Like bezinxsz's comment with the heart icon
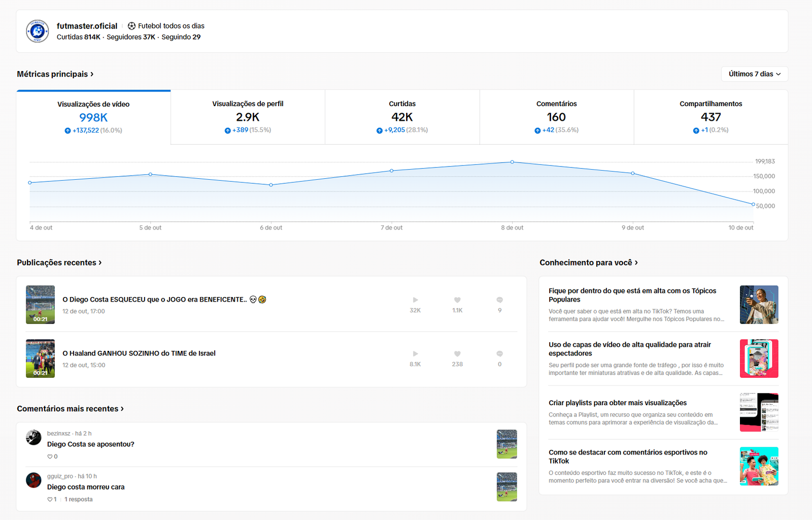812x520 pixels. pos(50,457)
